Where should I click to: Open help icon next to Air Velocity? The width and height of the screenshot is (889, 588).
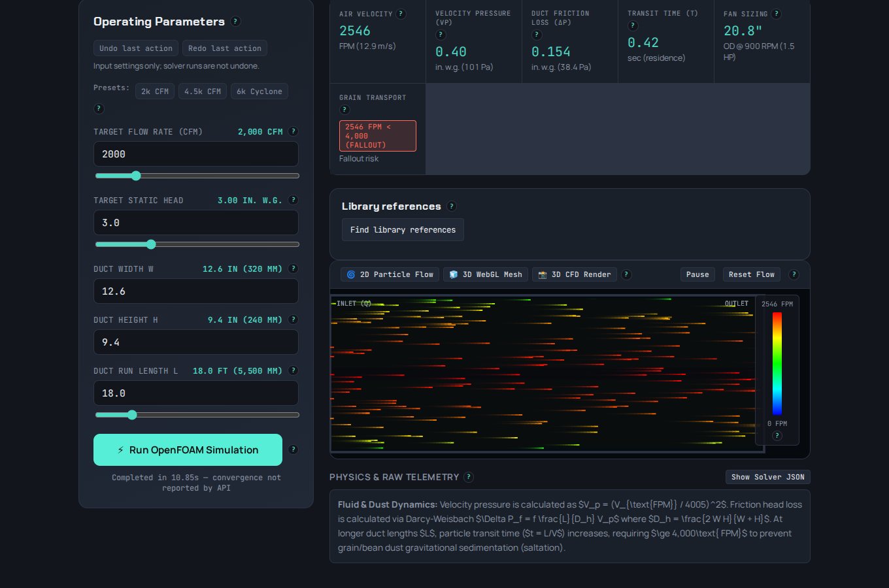coord(401,14)
